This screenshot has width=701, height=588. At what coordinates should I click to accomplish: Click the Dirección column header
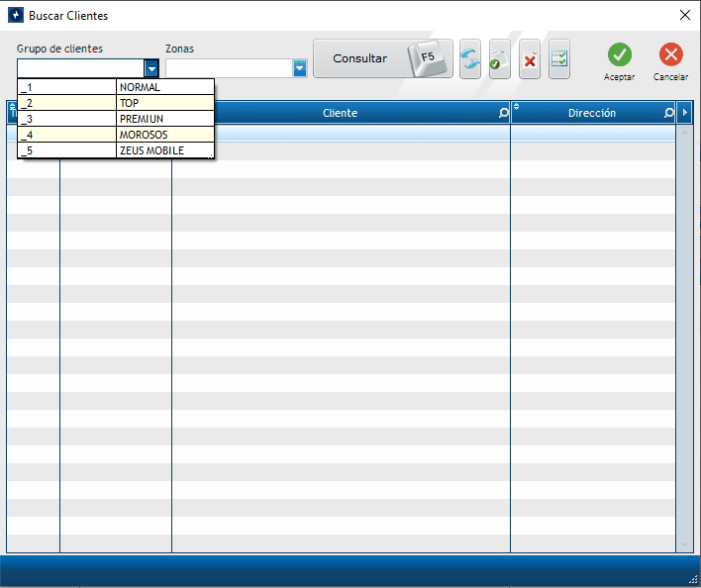(592, 113)
